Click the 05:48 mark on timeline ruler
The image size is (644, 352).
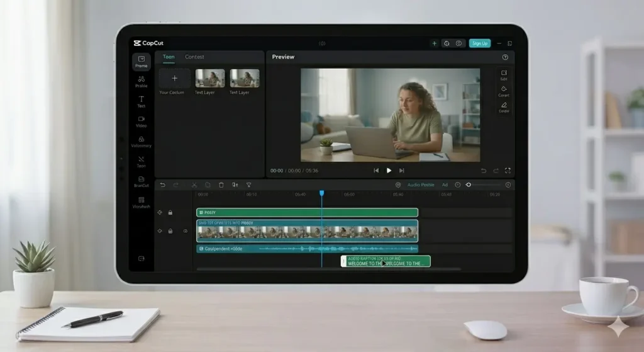click(447, 195)
